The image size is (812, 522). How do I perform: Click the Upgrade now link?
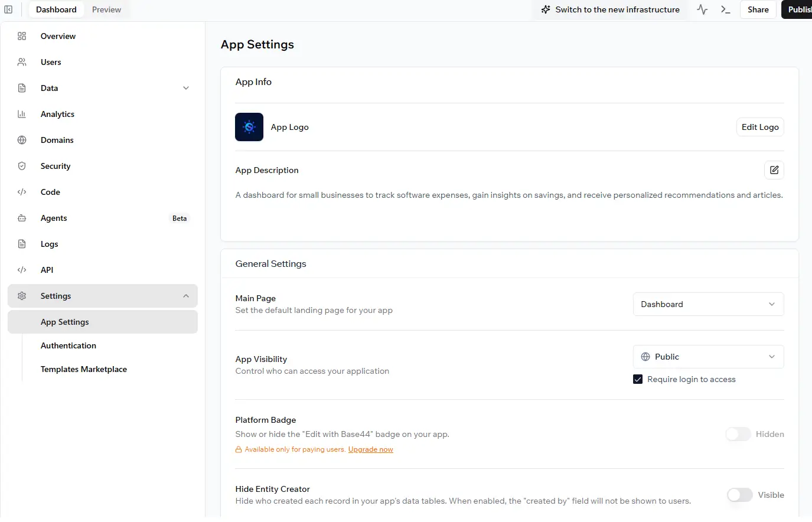370,449
